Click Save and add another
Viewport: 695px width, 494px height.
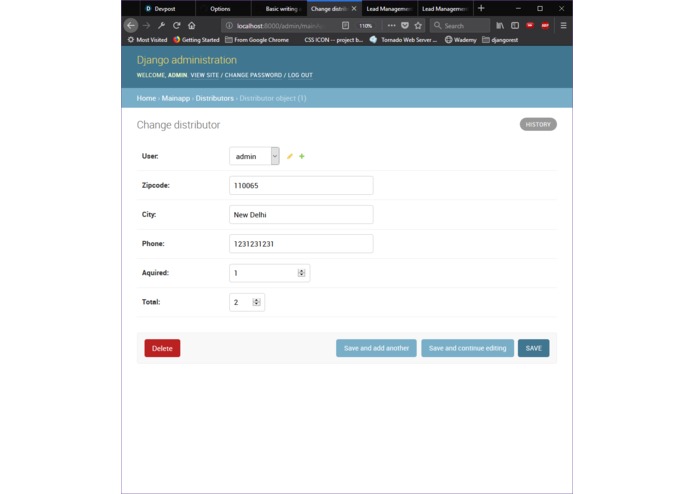(376, 348)
